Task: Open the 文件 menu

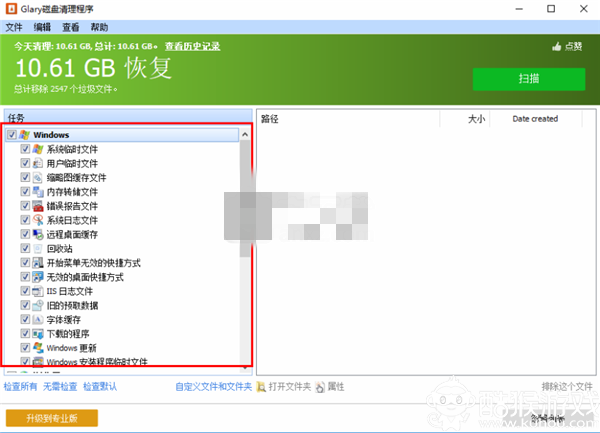Action: click(14, 27)
